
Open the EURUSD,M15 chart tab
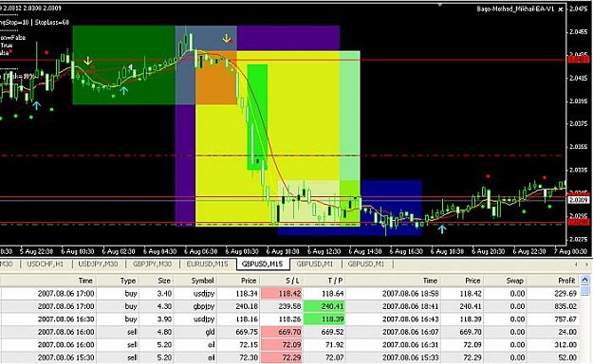207,264
